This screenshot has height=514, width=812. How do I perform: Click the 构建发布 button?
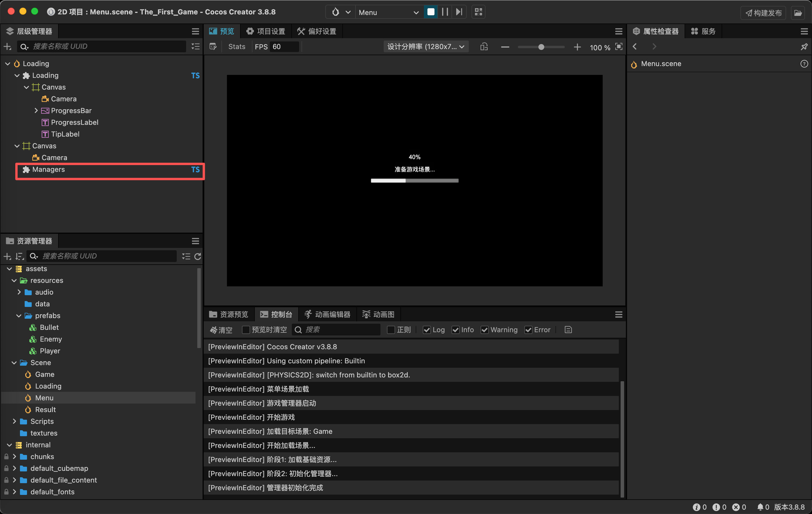click(763, 13)
